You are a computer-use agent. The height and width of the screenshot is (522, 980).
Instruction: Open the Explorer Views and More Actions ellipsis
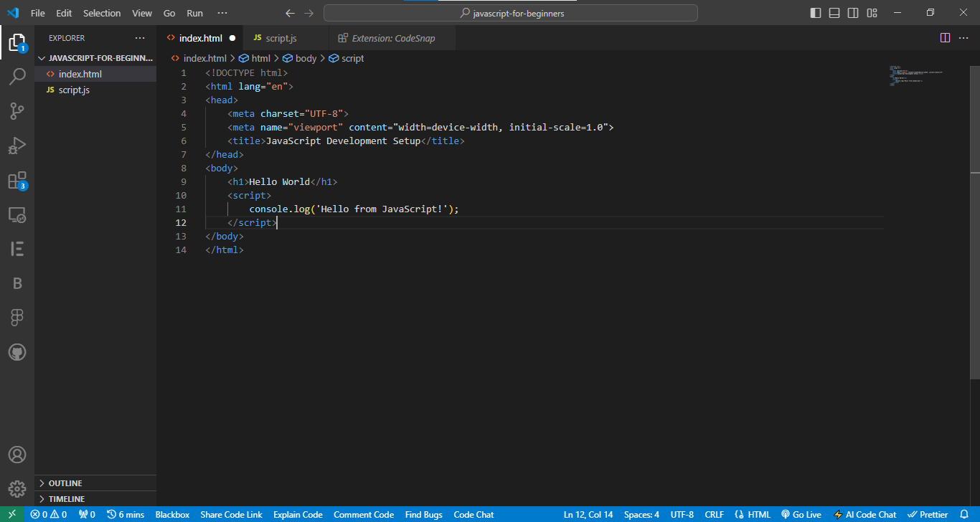click(139, 38)
